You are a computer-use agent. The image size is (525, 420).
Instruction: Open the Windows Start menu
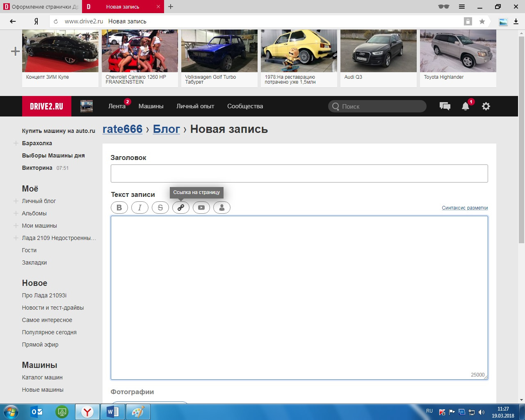click(x=11, y=411)
